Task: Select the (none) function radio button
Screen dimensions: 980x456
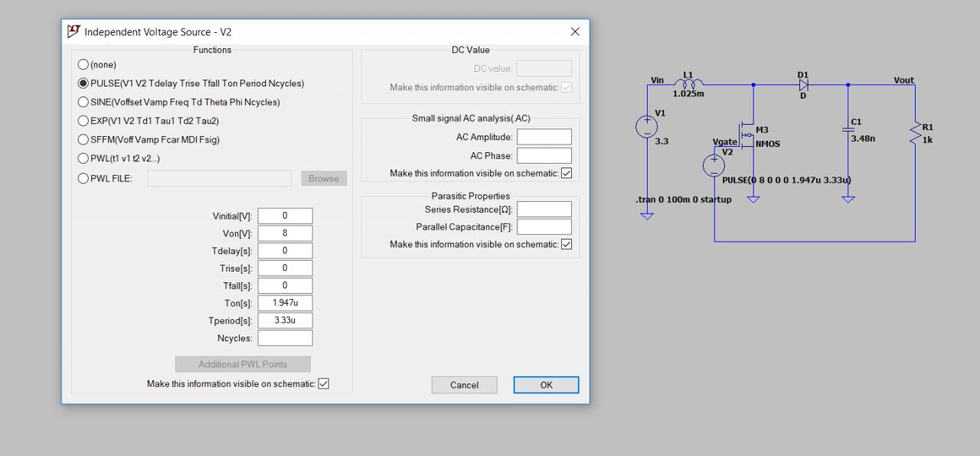Action: [x=84, y=65]
